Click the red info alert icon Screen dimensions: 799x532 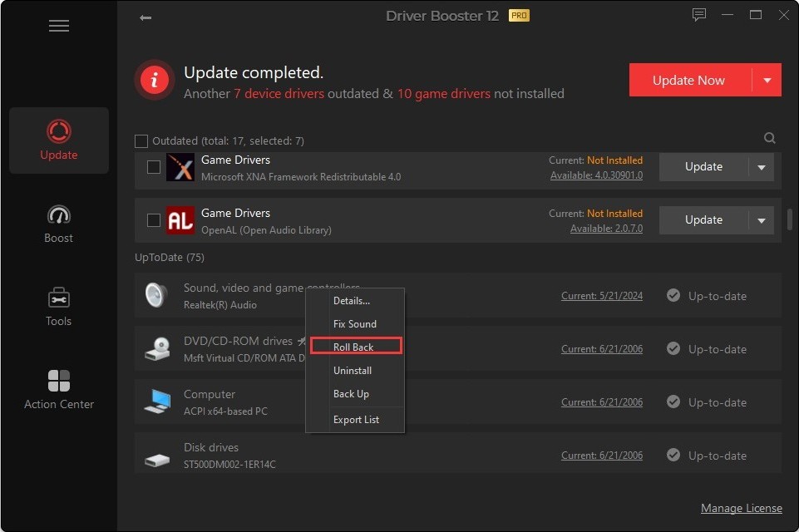[x=155, y=80]
